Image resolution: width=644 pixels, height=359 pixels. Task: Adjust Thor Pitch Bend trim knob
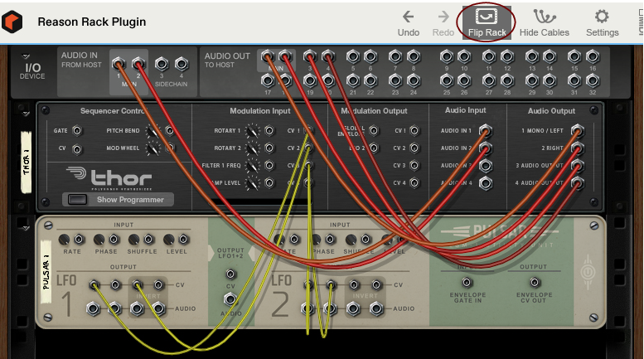153,131
